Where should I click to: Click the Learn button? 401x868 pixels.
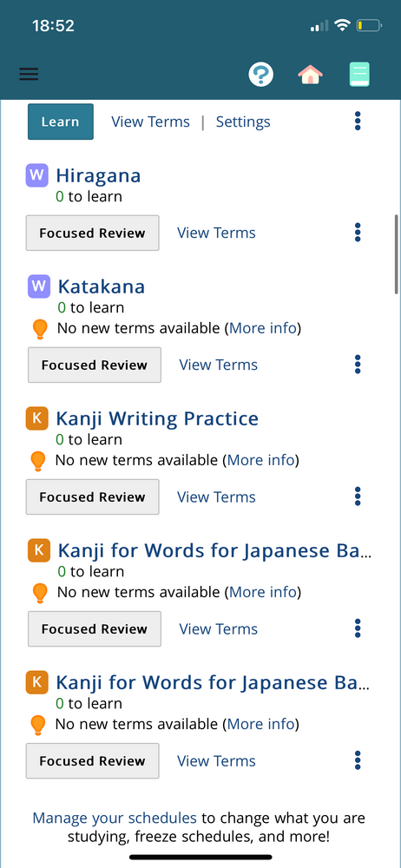[61, 122]
